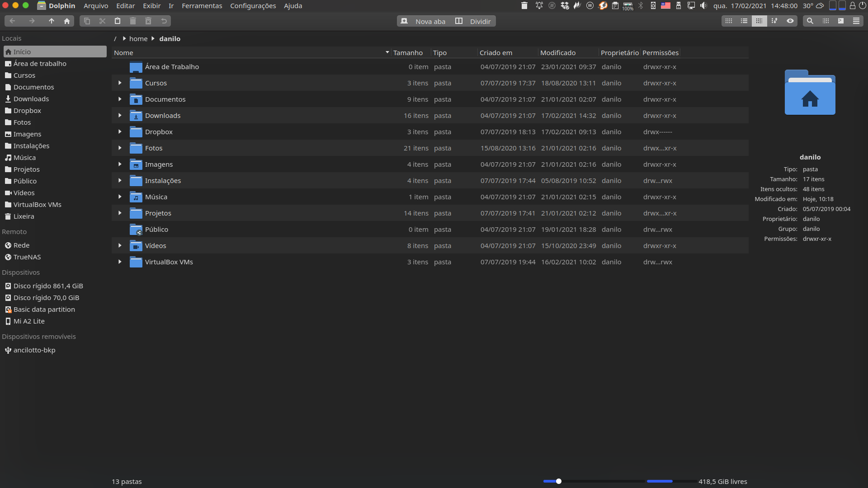868x488 pixels.
Task: Click home in the breadcrumb path
Action: (138, 39)
